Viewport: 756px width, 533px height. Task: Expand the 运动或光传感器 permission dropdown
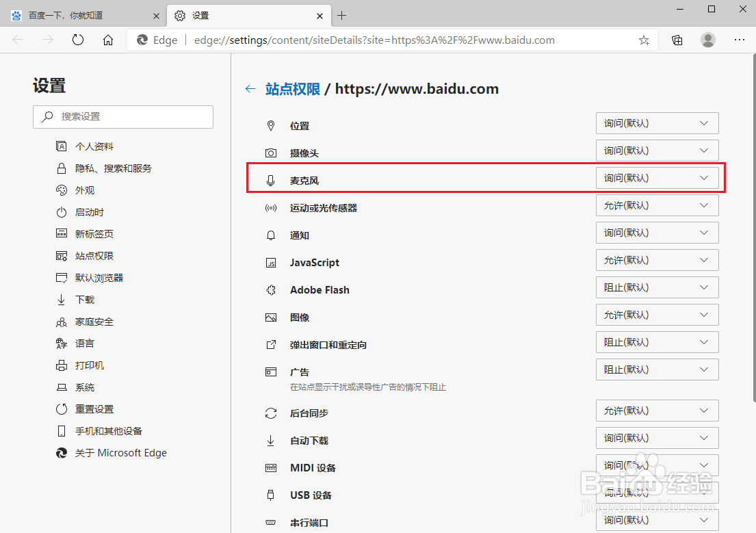click(x=657, y=205)
